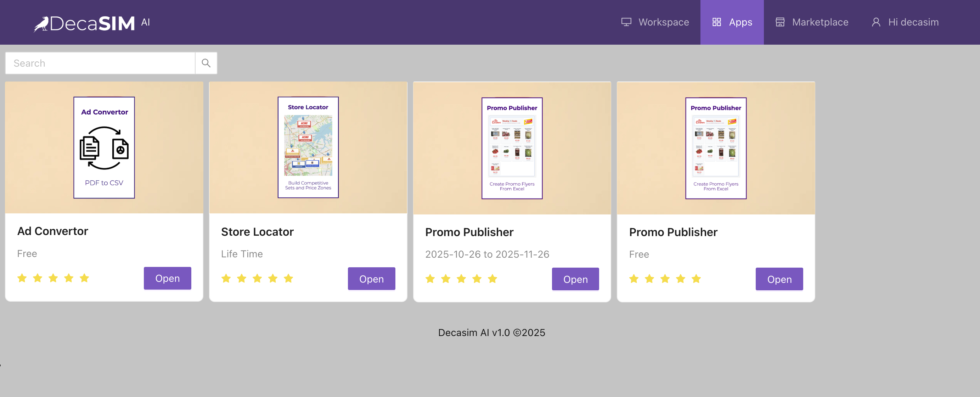Focus the Search input field
Screen dimensions: 980x397
[x=100, y=63]
